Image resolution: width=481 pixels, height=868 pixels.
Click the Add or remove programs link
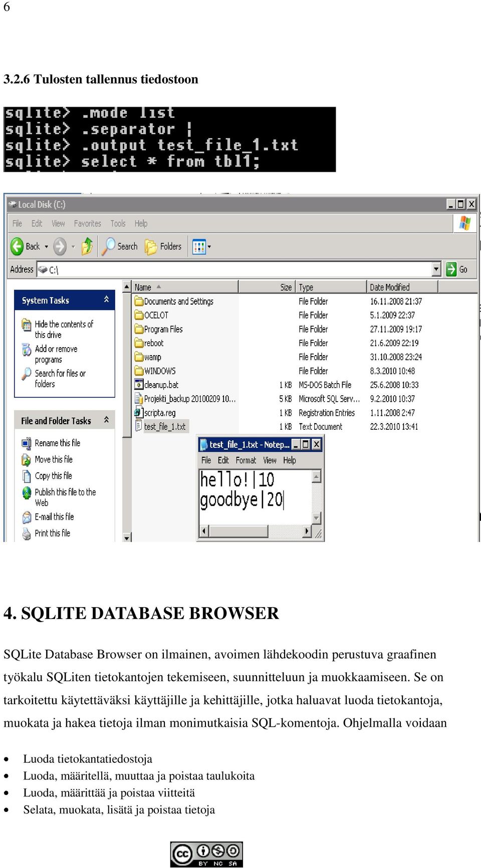(x=56, y=354)
